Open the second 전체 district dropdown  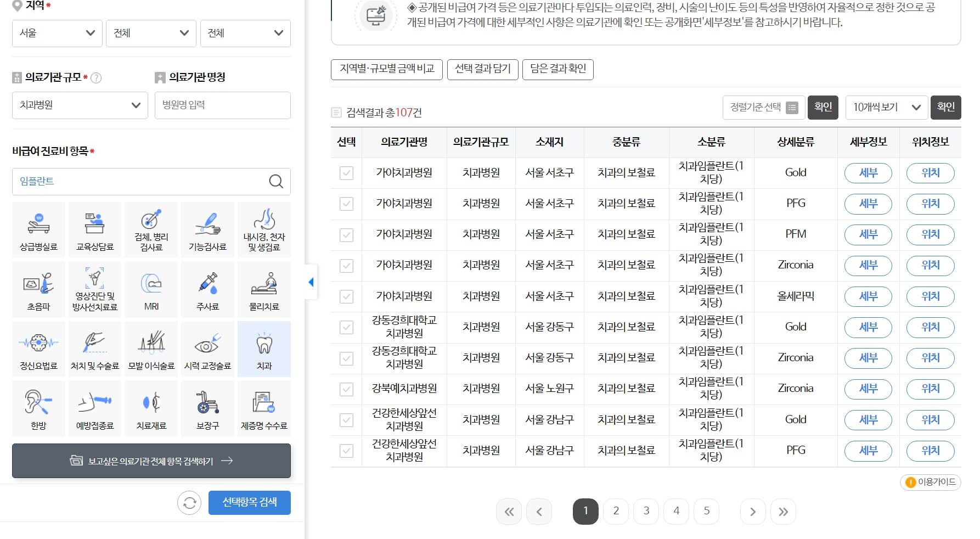click(x=151, y=33)
